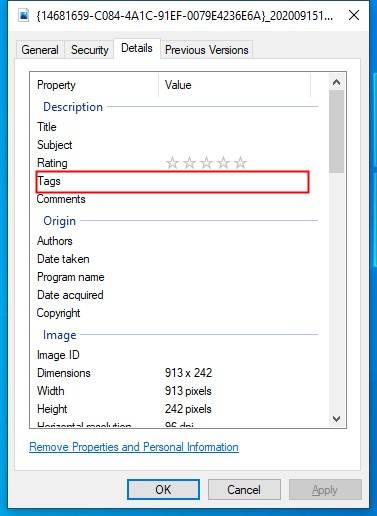Select the Program name property row
Image resolution: width=377 pixels, height=516 pixels.
(173, 277)
